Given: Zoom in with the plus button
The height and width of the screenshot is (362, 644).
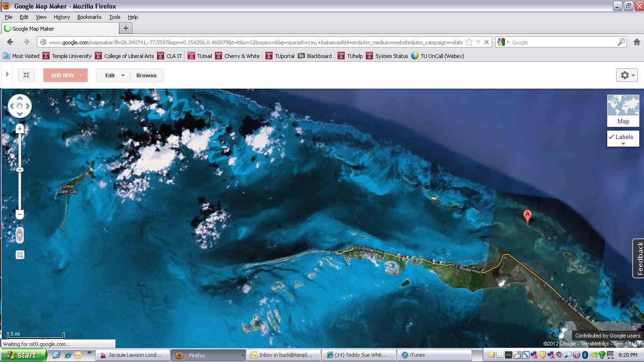Looking at the screenshot, I should [20, 129].
